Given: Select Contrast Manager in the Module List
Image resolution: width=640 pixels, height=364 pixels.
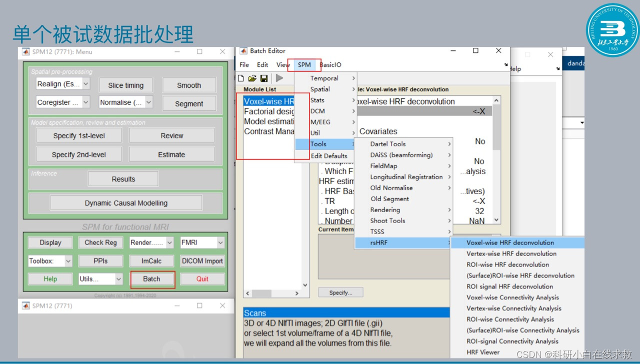Looking at the screenshot, I should [269, 132].
